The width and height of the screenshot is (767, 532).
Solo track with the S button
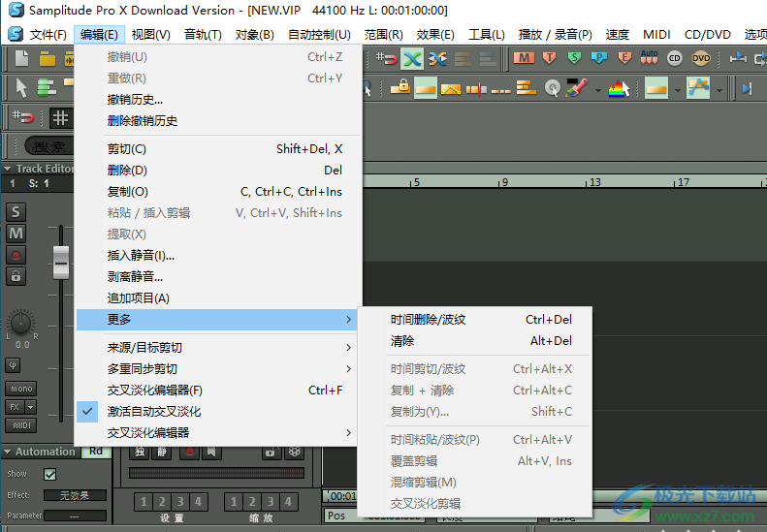pos(16,211)
